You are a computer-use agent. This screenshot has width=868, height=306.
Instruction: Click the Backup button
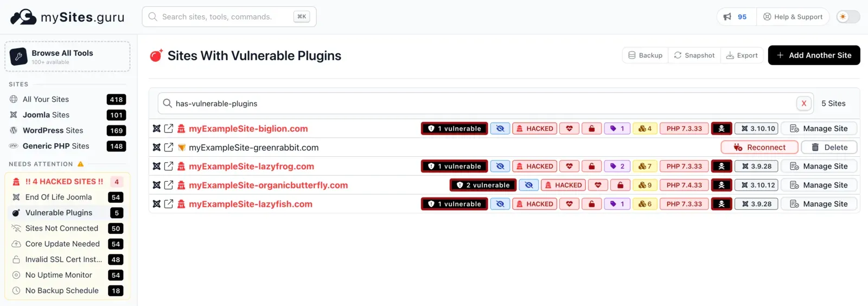coord(645,55)
